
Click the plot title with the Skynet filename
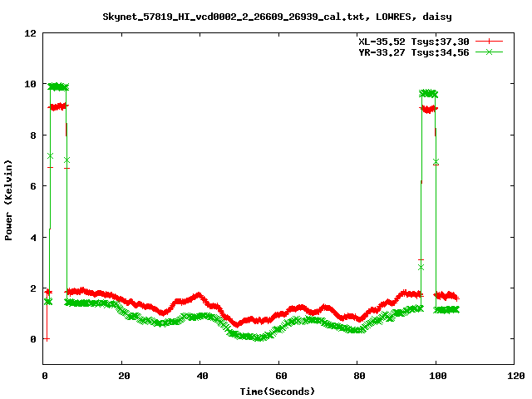pyautogui.click(x=277, y=17)
